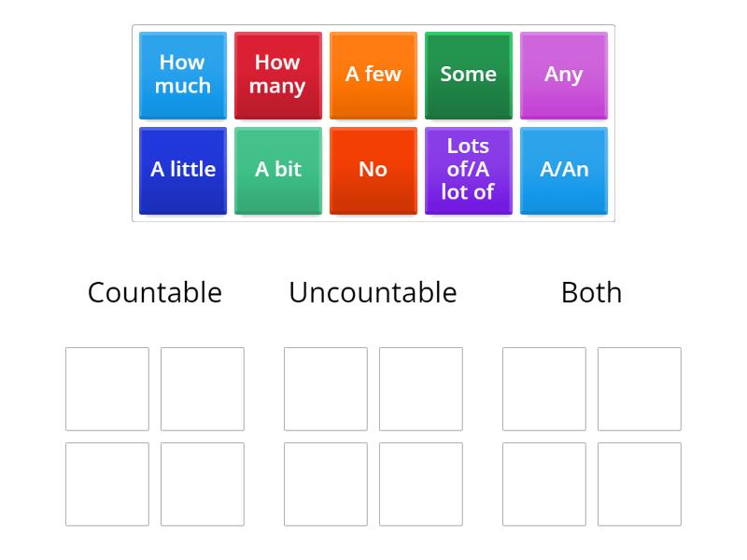Click the first empty box under Countable
747x560 pixels.
click(x=106, y=389)
